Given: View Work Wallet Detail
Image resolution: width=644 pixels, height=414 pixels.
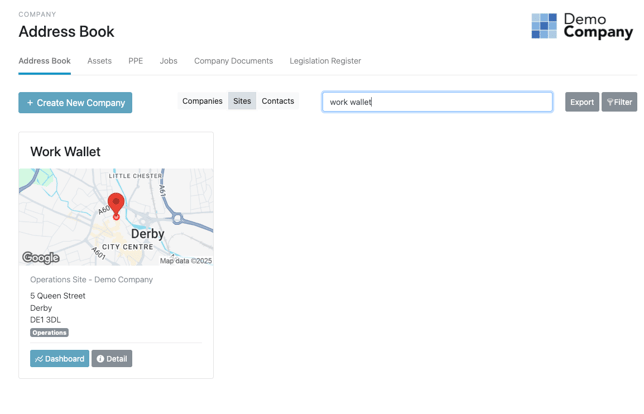Looking at the screenshot, I should 112,359.
